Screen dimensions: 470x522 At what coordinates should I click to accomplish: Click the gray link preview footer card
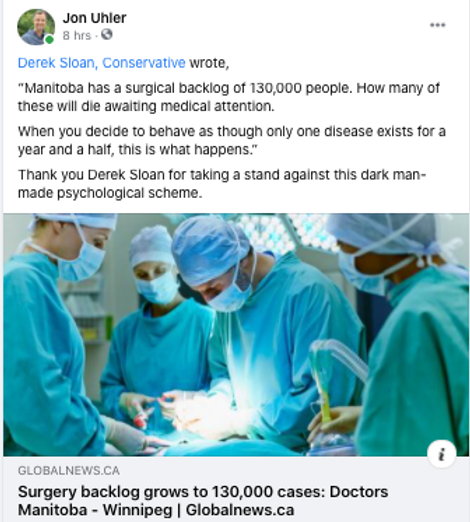coord(236,489)
